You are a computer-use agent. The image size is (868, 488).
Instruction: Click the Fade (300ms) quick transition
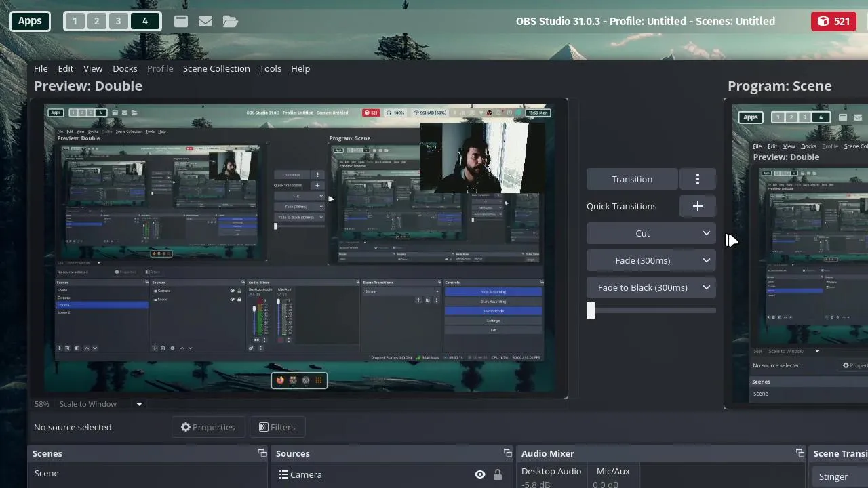(642, 260)
